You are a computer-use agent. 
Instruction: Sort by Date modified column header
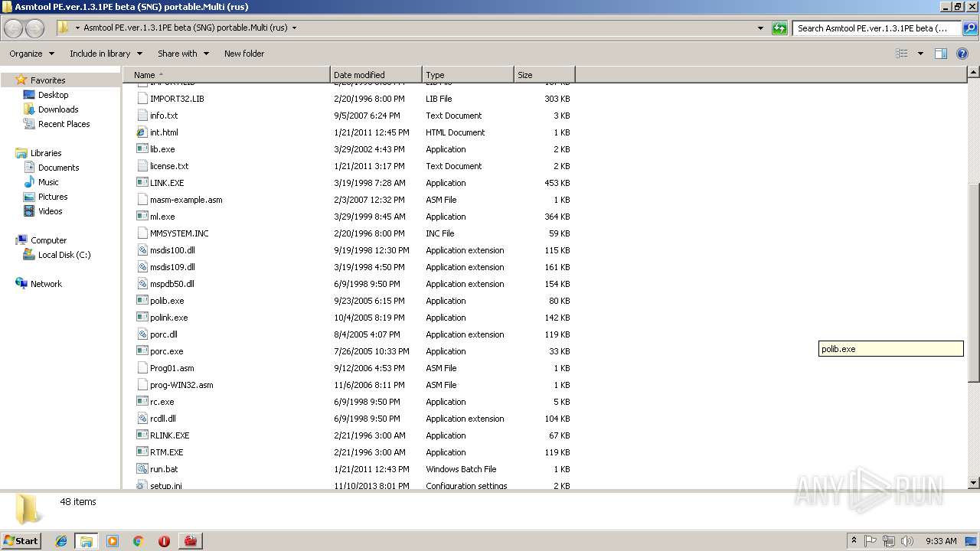pos(376,75)
